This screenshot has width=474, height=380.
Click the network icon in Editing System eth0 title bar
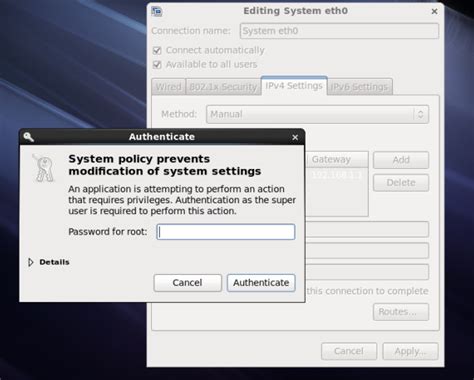pyautogui.click(x=157, y=11)
